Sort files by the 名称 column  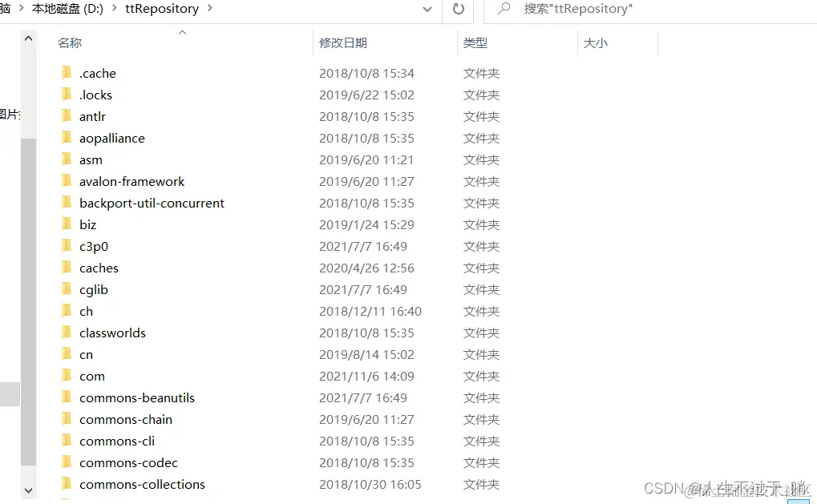coord(69,42)
